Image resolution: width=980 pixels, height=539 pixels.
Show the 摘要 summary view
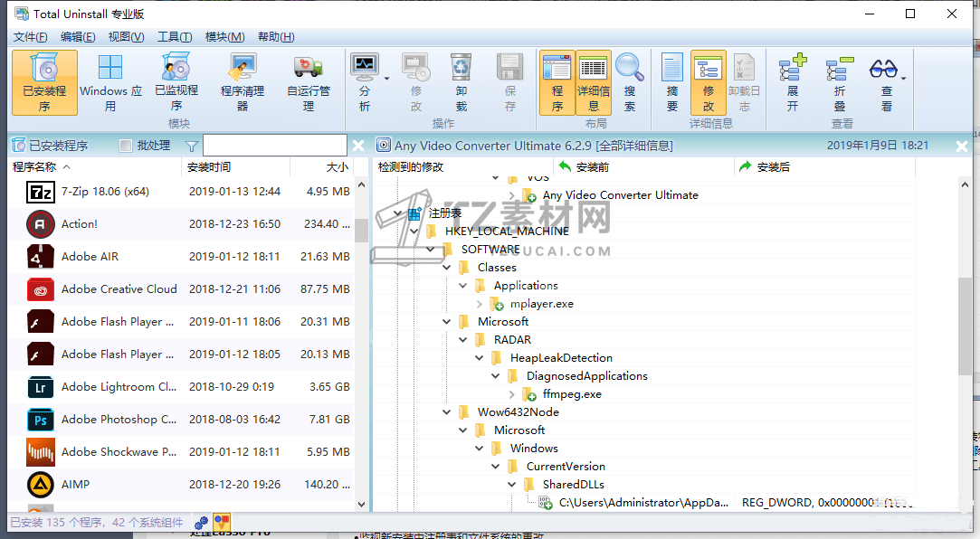click(x=671, y=82)
